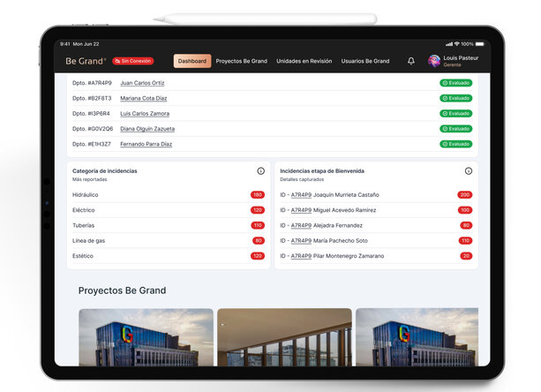Viewport: 541px width, 392px height.
Task: Open the Proyectos Be Grand tab
Action: (241, 61)
